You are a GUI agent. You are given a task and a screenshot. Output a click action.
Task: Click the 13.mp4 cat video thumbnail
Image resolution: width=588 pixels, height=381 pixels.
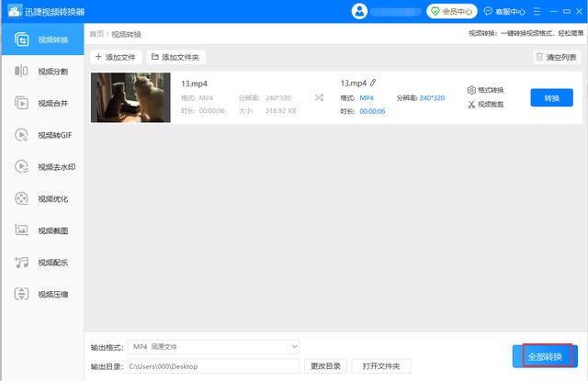[130, 97]
